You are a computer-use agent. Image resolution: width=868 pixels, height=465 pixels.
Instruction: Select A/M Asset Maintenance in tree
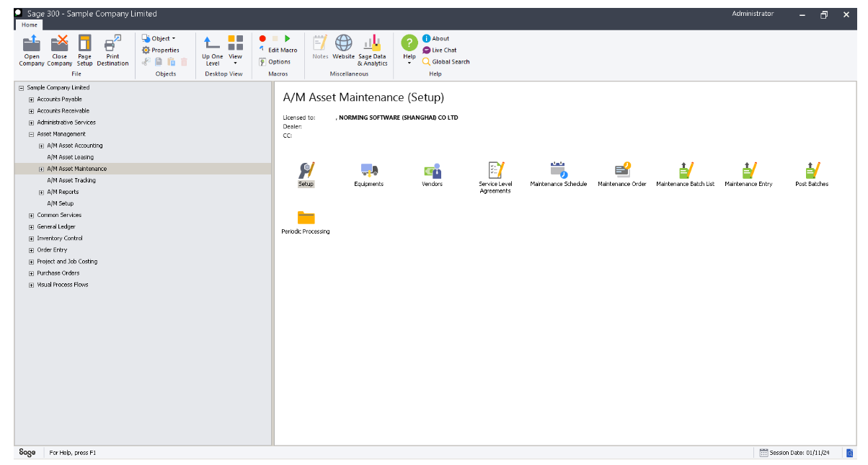coord(77,169)
